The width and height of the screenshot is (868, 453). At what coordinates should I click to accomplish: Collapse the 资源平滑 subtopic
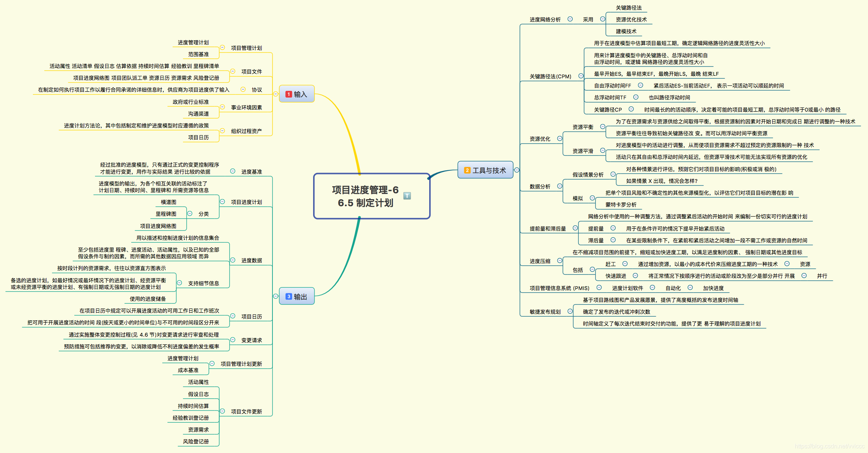click(603, 150)
